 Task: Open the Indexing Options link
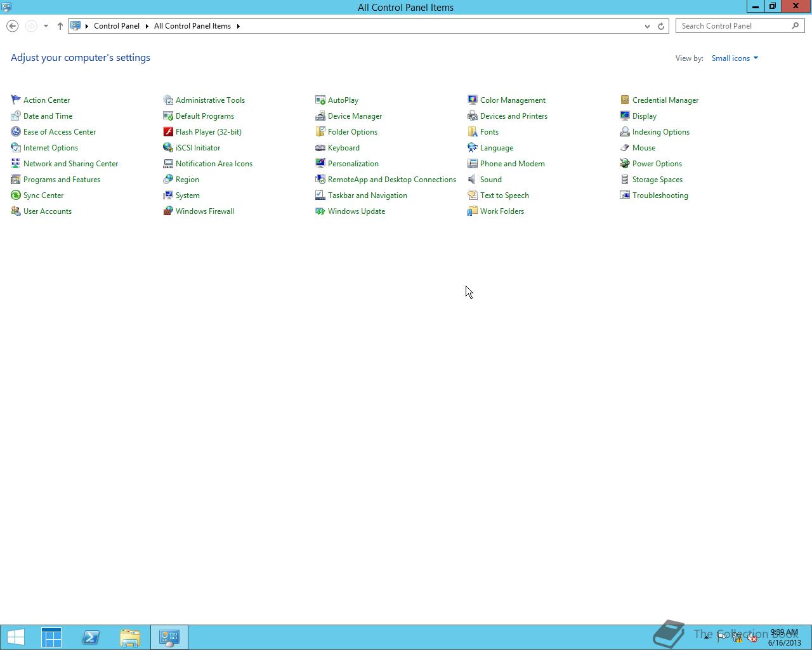point(661,131)
